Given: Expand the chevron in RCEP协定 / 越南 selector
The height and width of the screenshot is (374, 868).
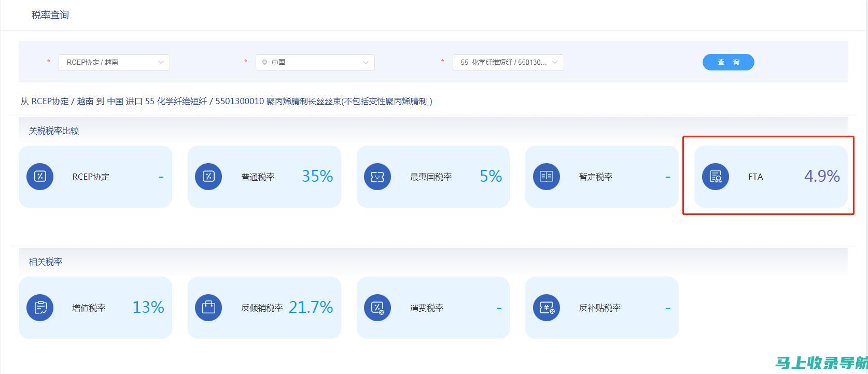Looking at the screenshot, I should (x=161, y=62).
